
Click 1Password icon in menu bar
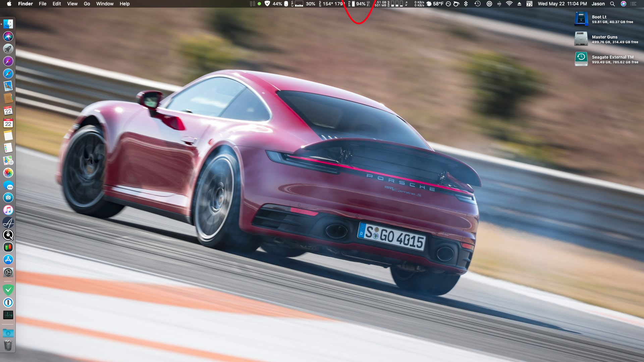click(489, 4)
